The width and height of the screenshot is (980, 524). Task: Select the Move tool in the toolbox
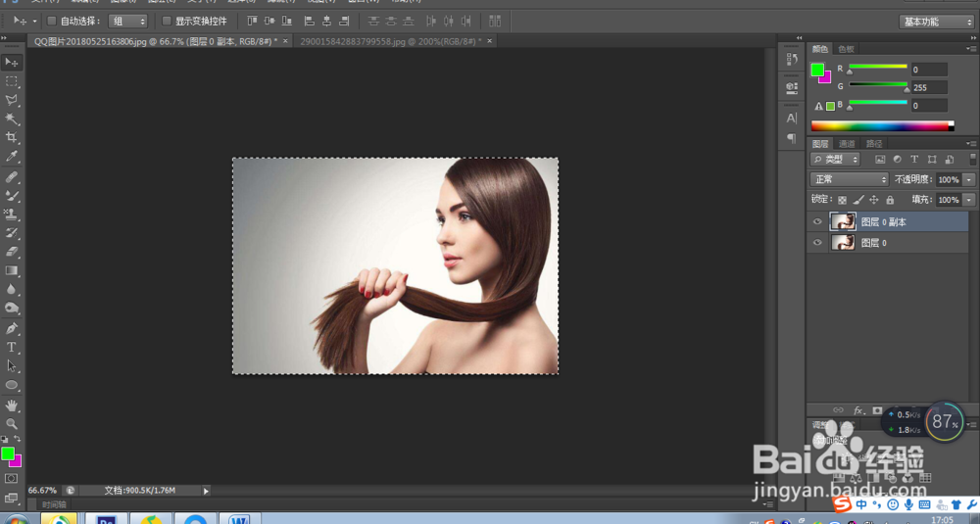point(11,63)
